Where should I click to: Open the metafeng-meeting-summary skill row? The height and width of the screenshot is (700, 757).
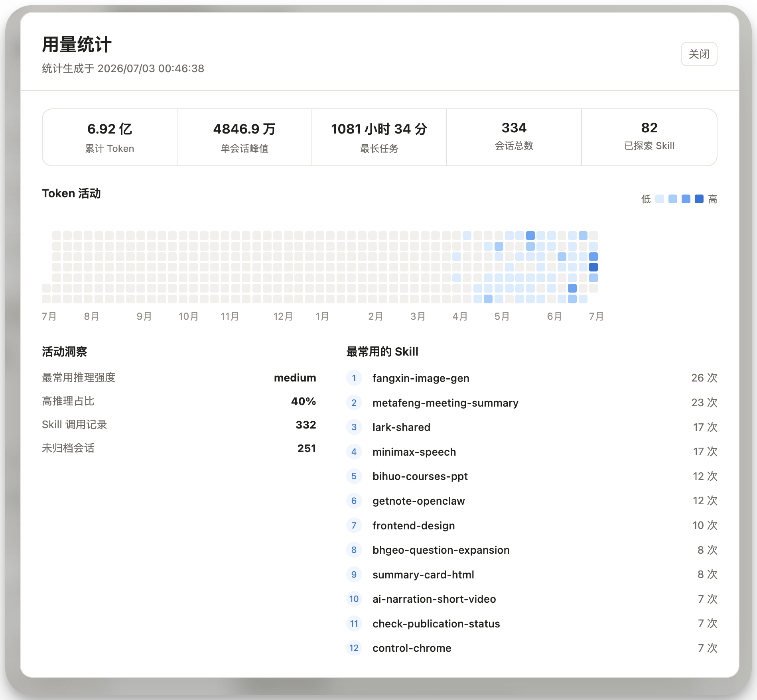532,403
